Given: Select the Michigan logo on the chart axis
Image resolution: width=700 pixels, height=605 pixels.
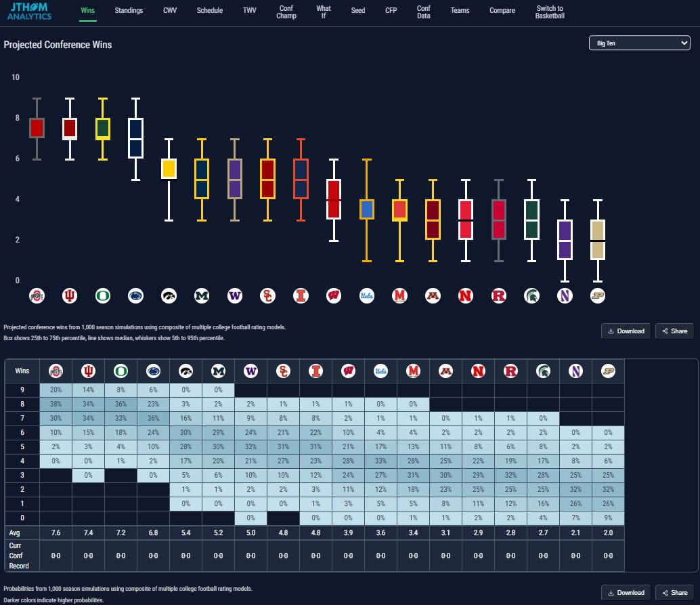Looking at the screenshot, I should click(202, 296).
